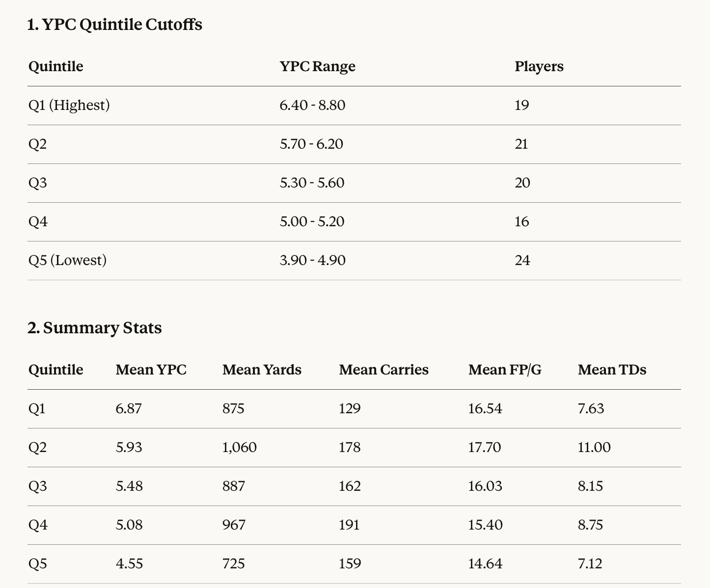
Task: Select the "6.40 - 8.80" range cell
Action: coord(312,105)
